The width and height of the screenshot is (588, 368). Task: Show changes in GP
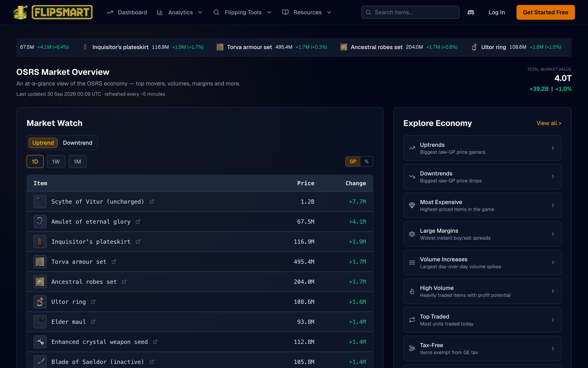pos(353,162)
